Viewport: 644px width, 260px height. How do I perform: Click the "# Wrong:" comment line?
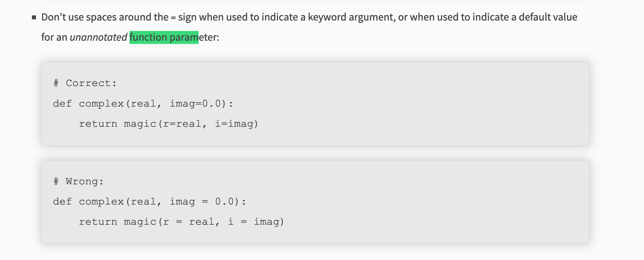click(78, 181)
